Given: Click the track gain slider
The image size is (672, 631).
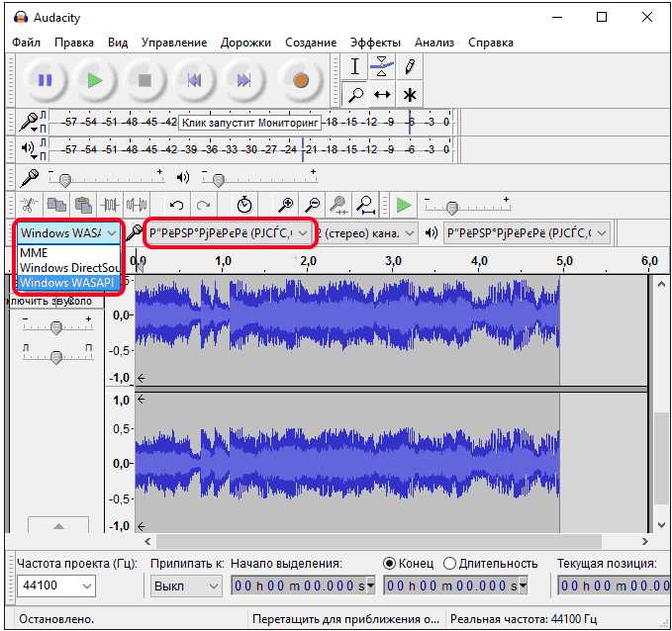Looking at the screenshot, I should (57, 326).
